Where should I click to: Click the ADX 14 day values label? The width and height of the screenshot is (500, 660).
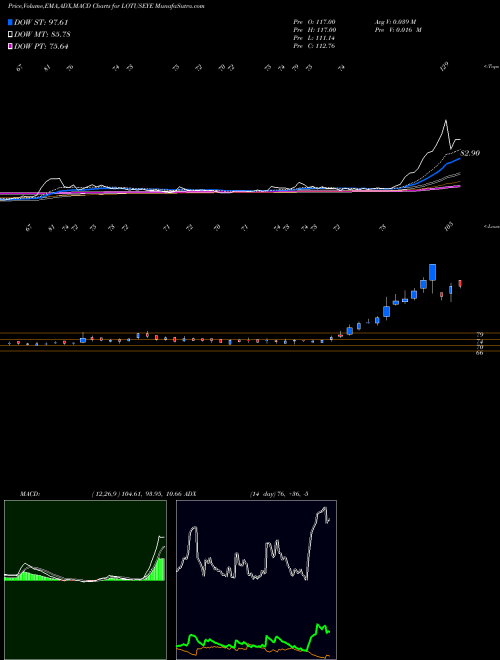coord(279,493)
